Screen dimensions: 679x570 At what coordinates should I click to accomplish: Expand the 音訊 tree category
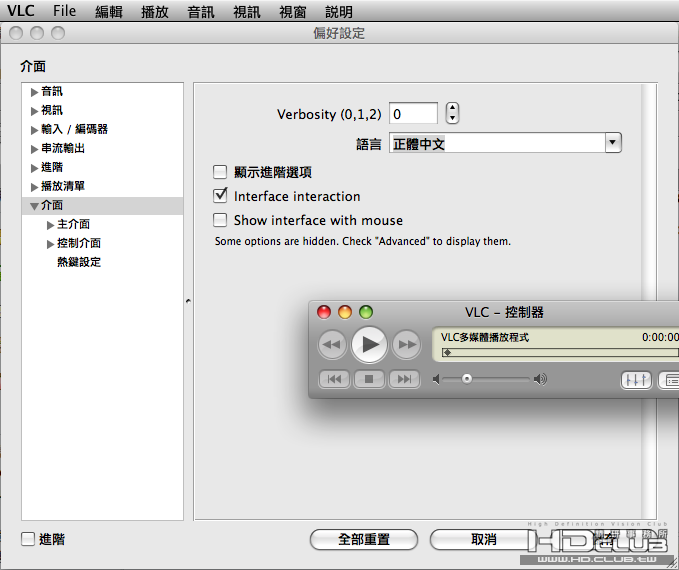(x=34, y=92)
